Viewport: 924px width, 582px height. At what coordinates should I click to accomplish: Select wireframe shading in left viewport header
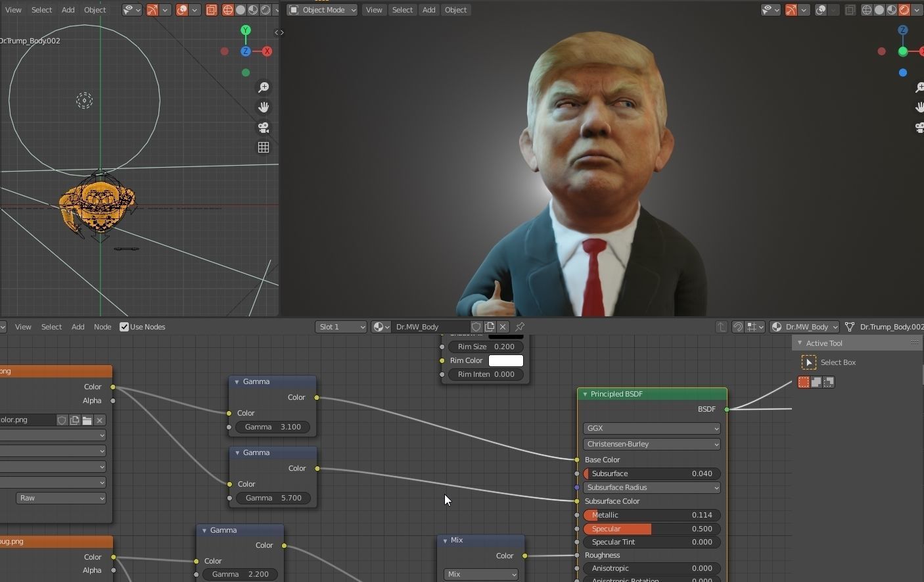tap(228, 10)
